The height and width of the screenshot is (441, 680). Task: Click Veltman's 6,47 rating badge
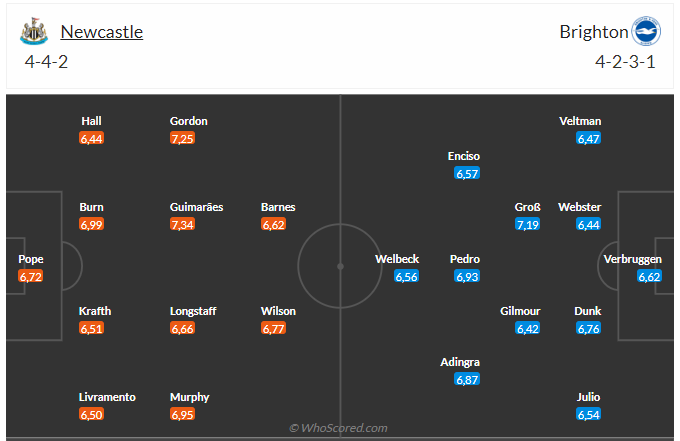(x=588, y=138)
